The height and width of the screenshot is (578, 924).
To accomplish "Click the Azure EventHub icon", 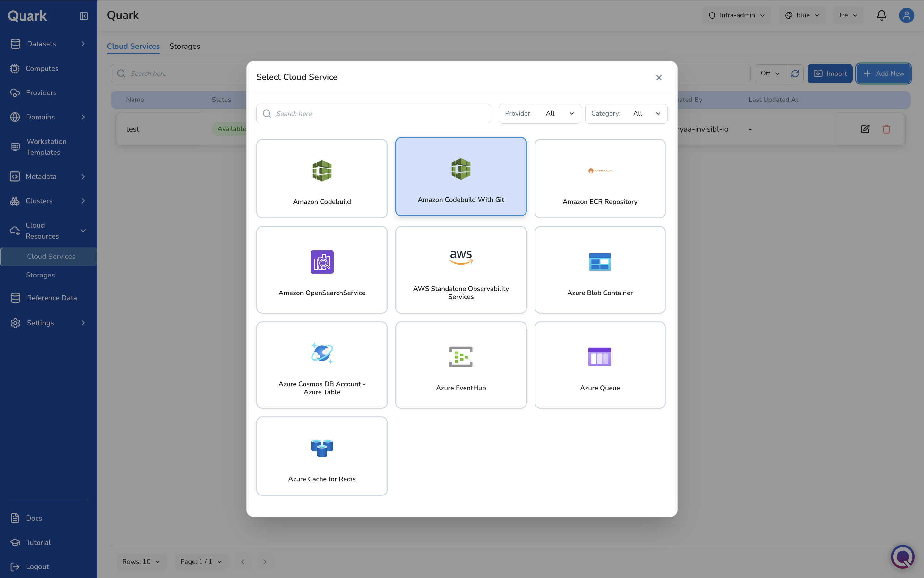I will tap(461, 357).
